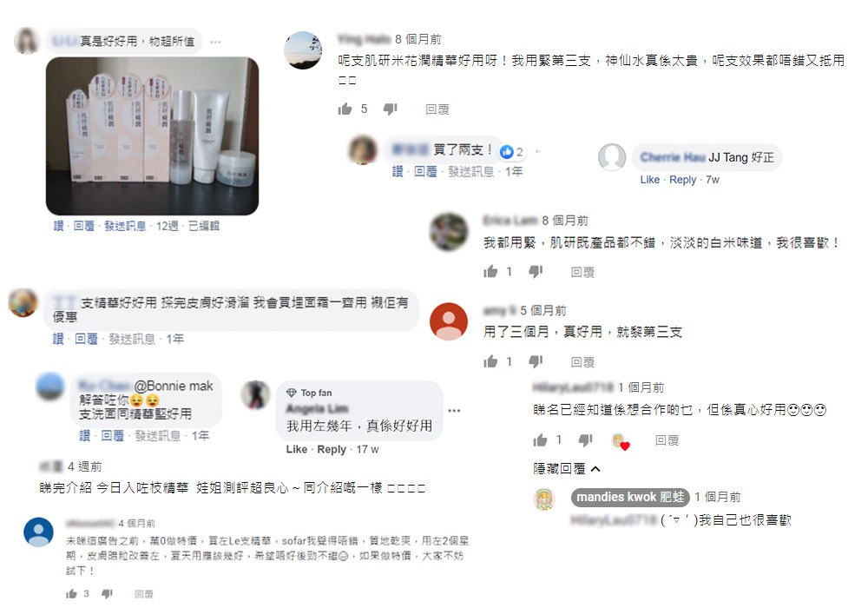Like the comment about 淡淡的白米味道
The height and width of the screenshot is (608, 868).
(490, 271)
